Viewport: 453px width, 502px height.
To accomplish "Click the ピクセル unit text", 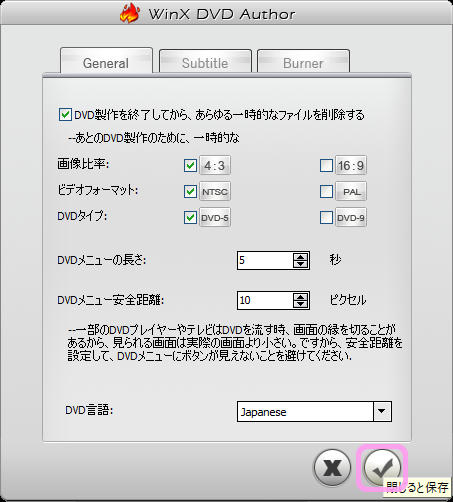I will click(x=348, y=300).
